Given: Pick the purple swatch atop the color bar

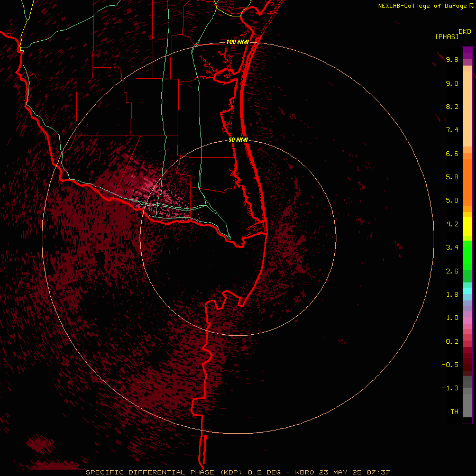Looking at the screenshot, I should pyautogui.click(x=467, y=53).
